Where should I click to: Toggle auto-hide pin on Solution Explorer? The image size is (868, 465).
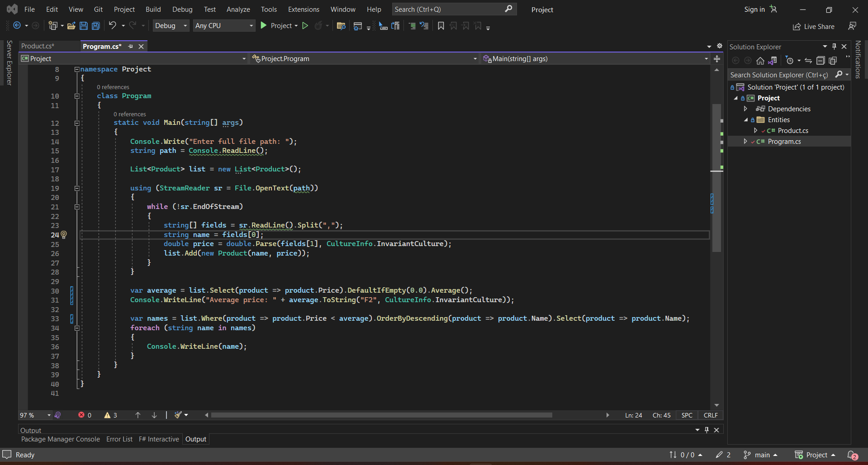(x=834, y=47)
